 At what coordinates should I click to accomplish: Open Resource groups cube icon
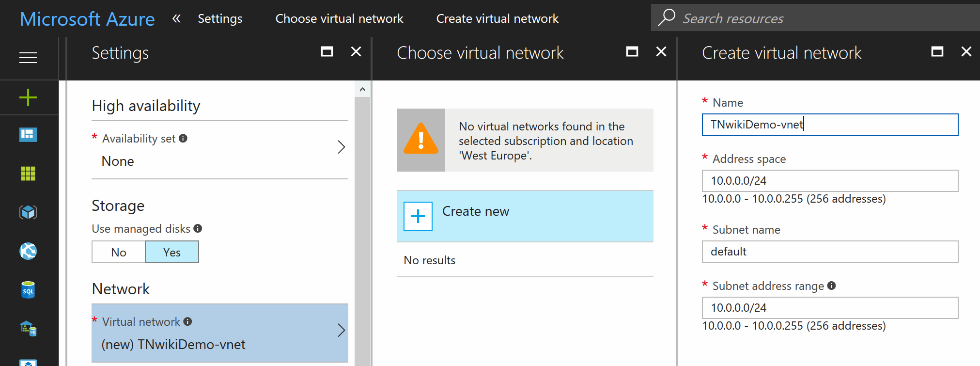(28, 212)
